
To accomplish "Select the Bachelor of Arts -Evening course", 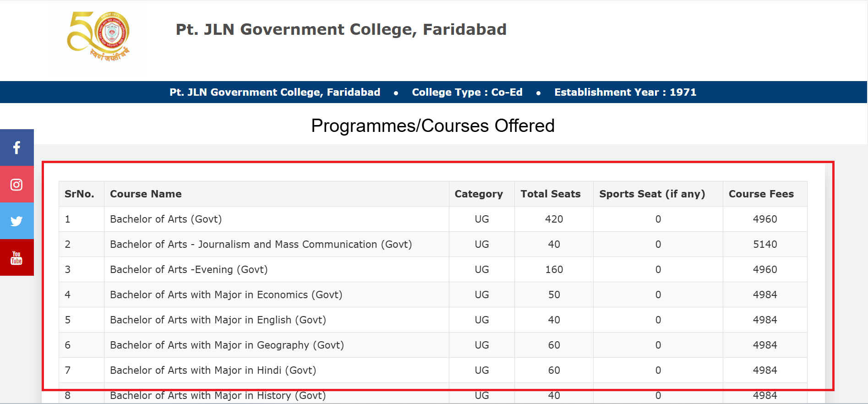I will pyautogui.click(x=189, y=269).
